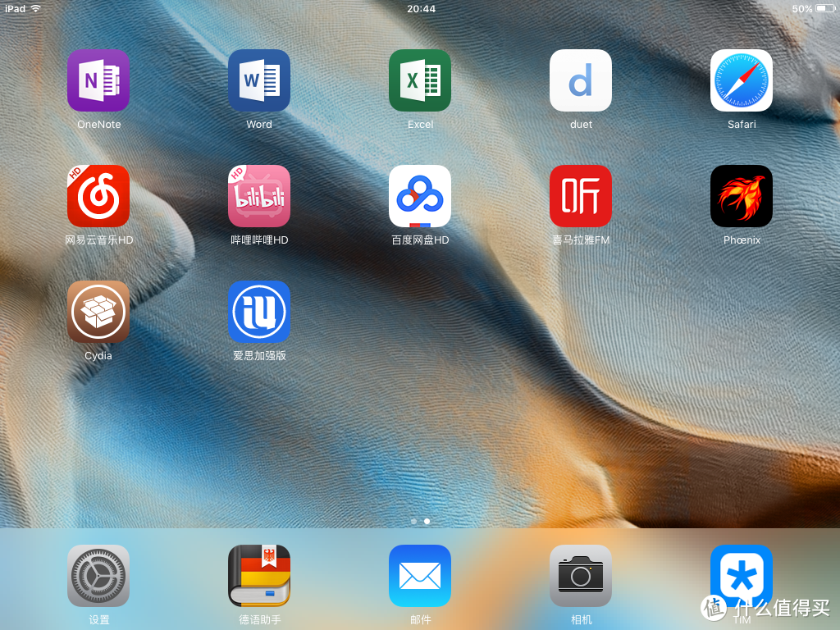Open Safari browser
The width and height of the screenshot is (840, 630).
point(742,80)
